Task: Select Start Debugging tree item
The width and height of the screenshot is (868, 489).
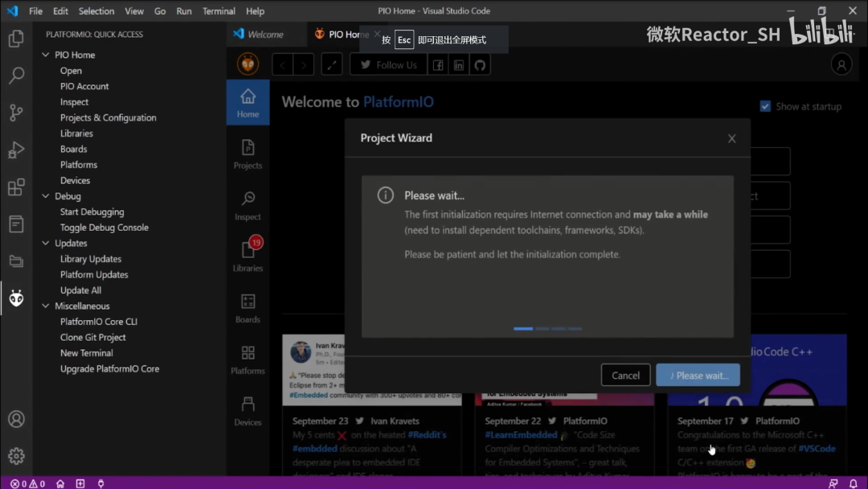Action: click(x=92, y=212)
